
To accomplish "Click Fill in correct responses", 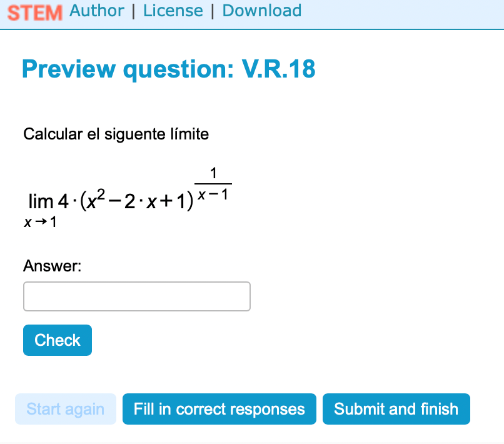I will [x=219, y=409].
